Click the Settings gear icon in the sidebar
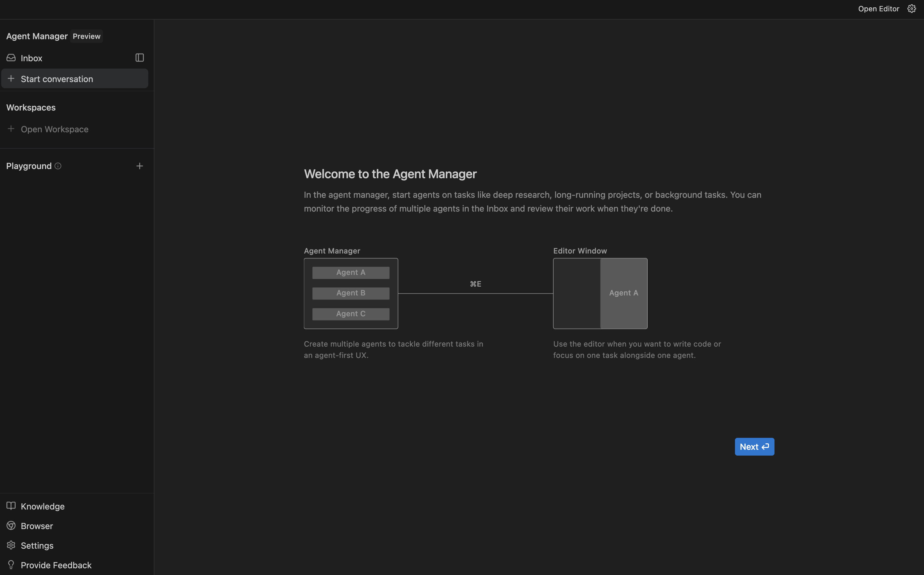This screenshot has width=924, height=575. pos(11,545)
